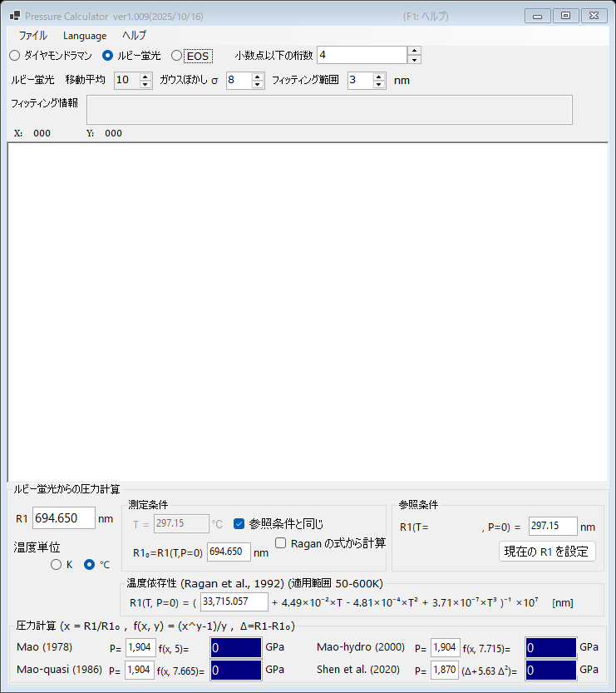Click the Mao-quasi (1986) P= coefficient field

tap(140, 670)
